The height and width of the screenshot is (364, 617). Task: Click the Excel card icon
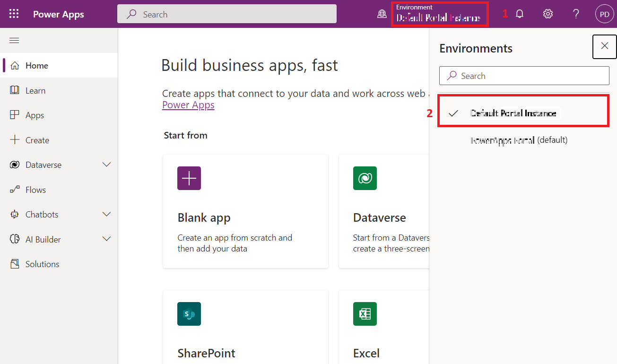(x=365, y=314)
